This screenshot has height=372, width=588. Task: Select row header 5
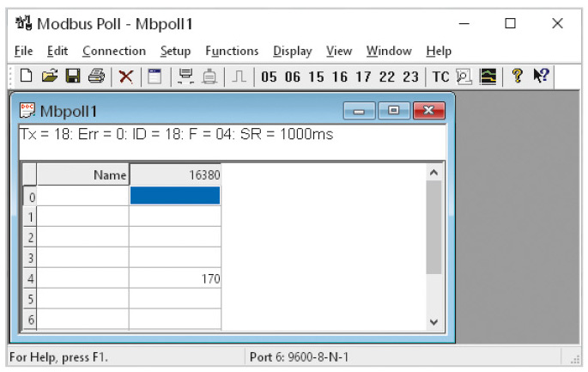(30, 299)
